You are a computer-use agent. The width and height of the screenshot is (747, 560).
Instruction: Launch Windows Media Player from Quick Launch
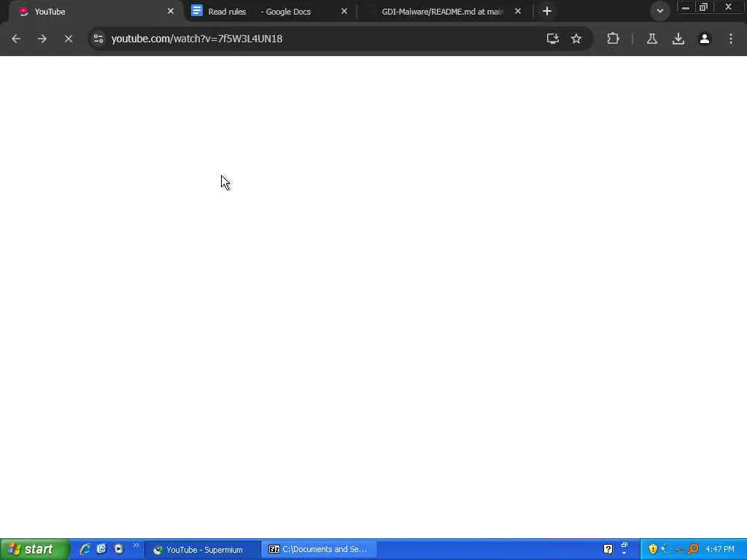click(x=119, y=549)
